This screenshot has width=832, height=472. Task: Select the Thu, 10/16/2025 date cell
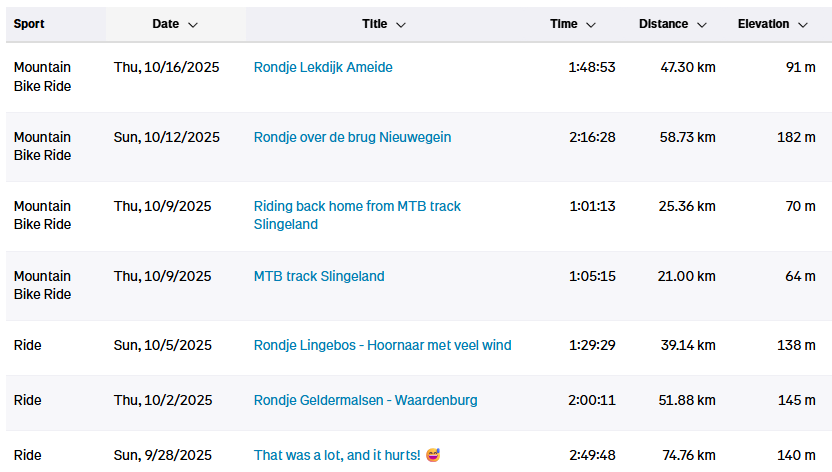point(166,67)
